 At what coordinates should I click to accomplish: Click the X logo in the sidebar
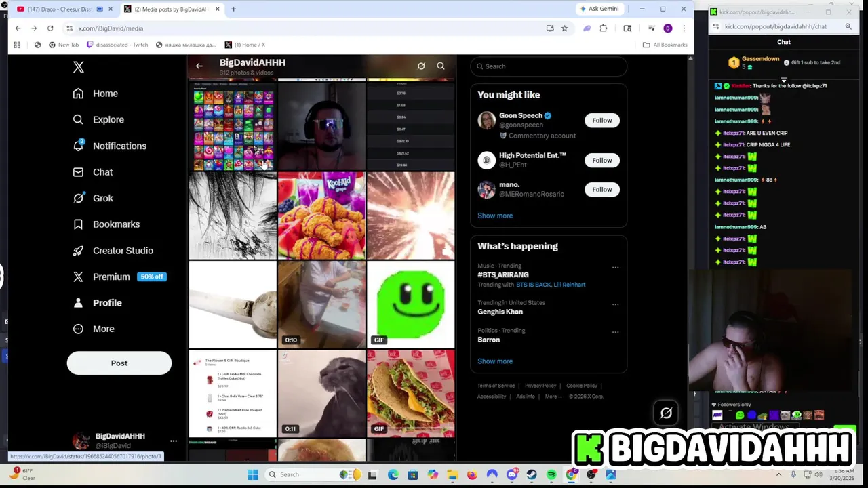(79, 67)
